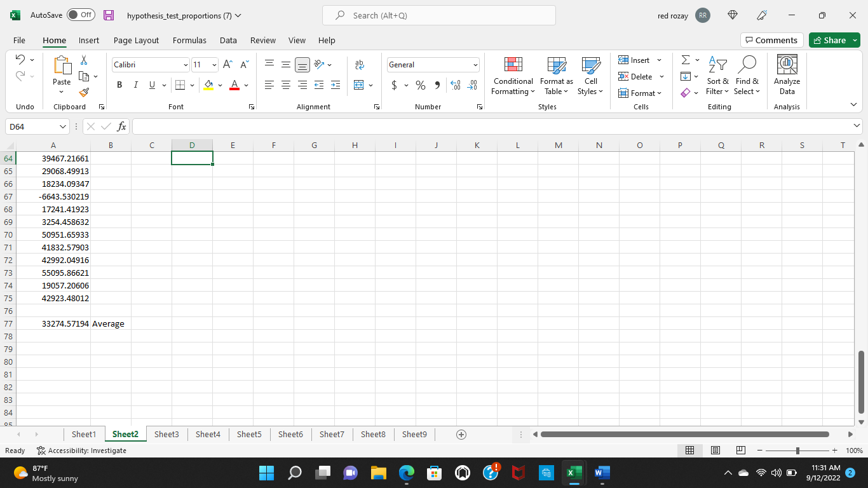
Task: Open Sheet9 worksheet tab
Action: pos(414,434)
